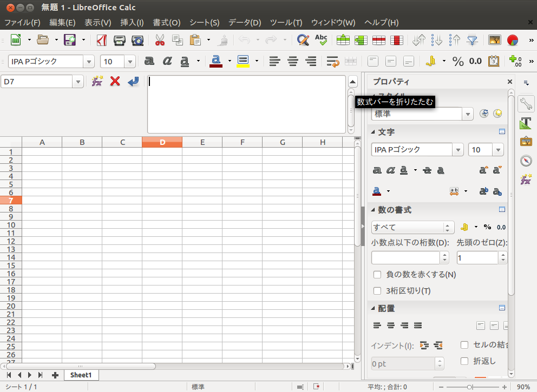537x392 pixels.
Task: Click the 先頭のゼロ input field
Action: pos(477,257)
